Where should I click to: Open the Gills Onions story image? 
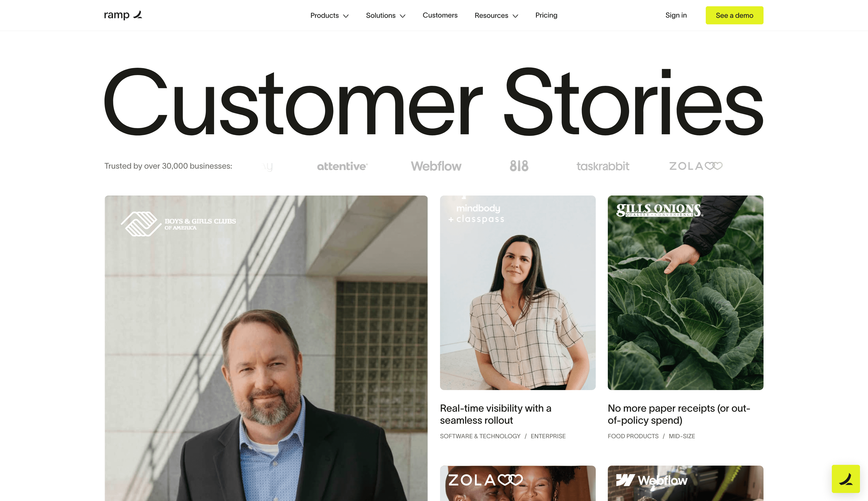pos(685,292)
